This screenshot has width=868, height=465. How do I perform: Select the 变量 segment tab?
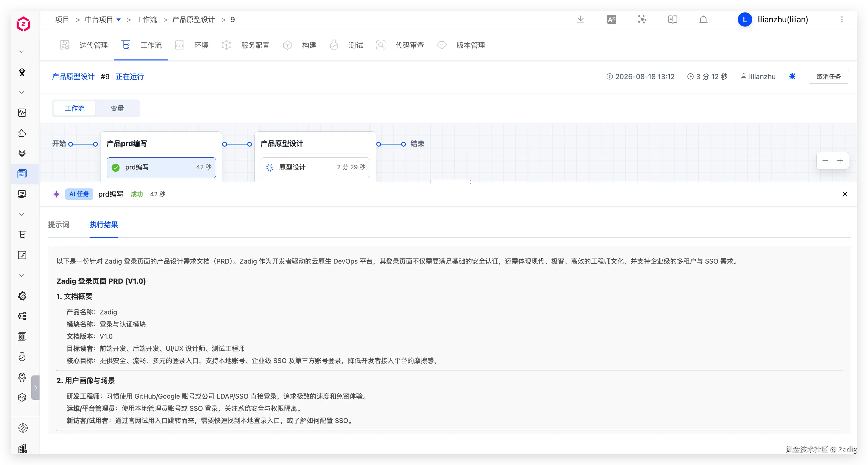(x=117, y=108)
